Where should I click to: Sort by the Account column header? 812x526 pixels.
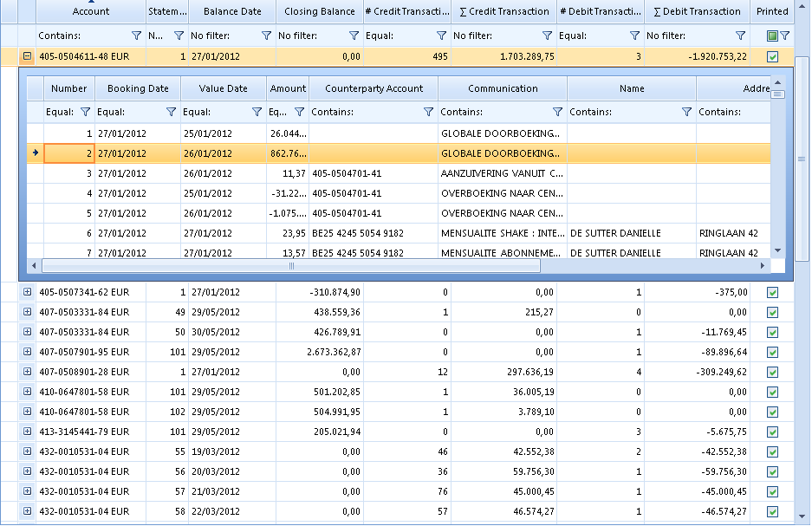tap(91, 11)
